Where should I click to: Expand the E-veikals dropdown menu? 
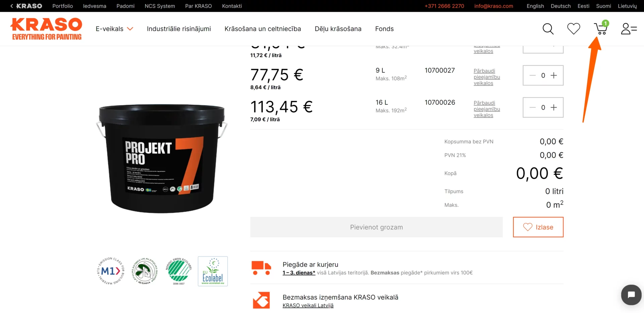pyautogui.click(x=114, y=29)
